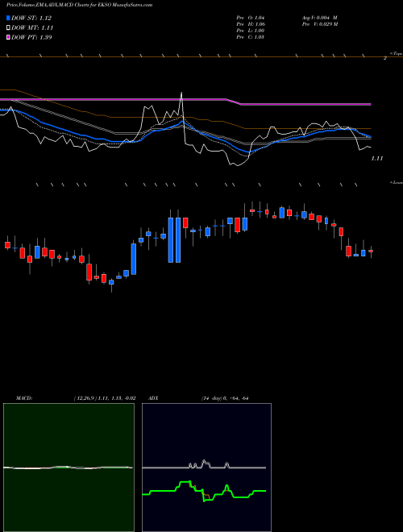Click the ADX '(14 day) 0, +64, -64' values
The image size is (403, 532).
(x=225, y=398)
